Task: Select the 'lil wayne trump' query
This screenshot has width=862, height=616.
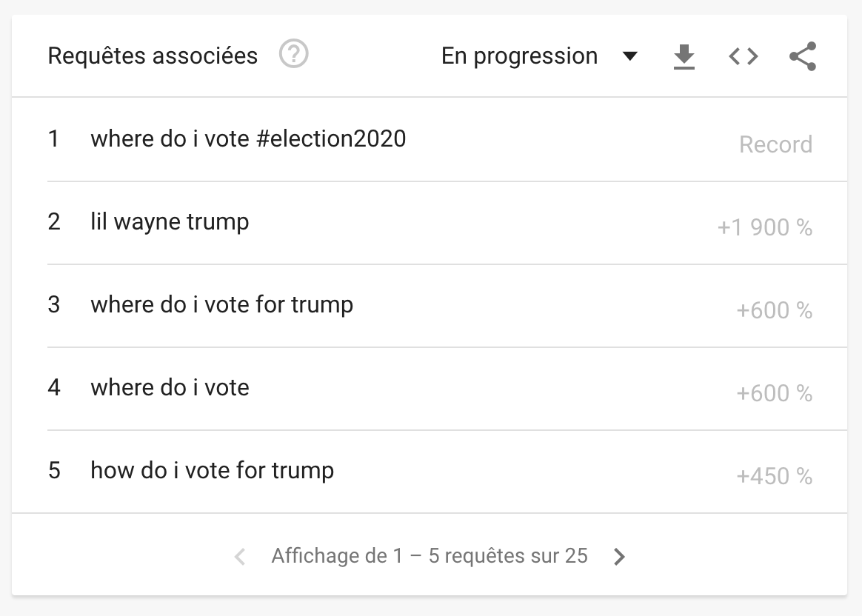Action: point(170,221)
